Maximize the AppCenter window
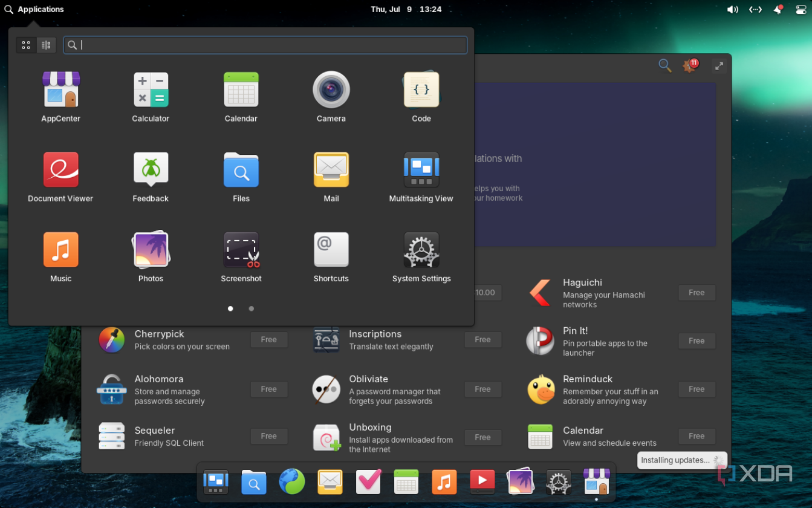 point(719,66)
